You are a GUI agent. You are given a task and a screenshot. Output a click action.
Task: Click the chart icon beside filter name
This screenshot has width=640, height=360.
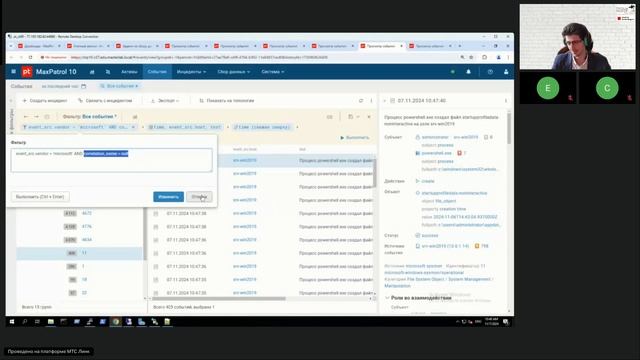135,117
